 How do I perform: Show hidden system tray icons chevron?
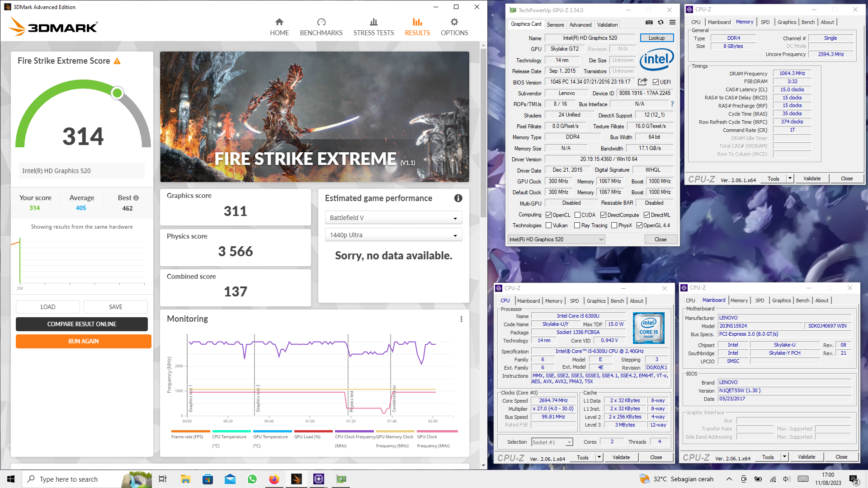click(x=729, y=479)
